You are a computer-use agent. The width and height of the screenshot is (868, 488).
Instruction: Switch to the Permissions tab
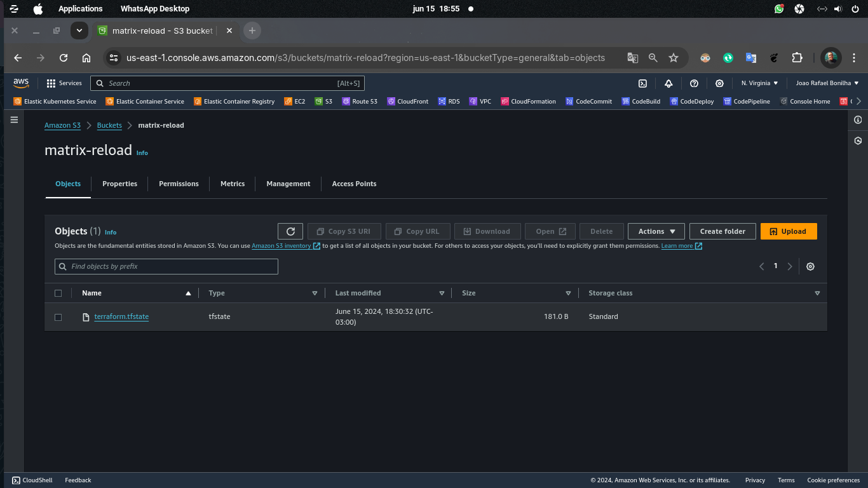pyautogui.click(x=179, y=184)
